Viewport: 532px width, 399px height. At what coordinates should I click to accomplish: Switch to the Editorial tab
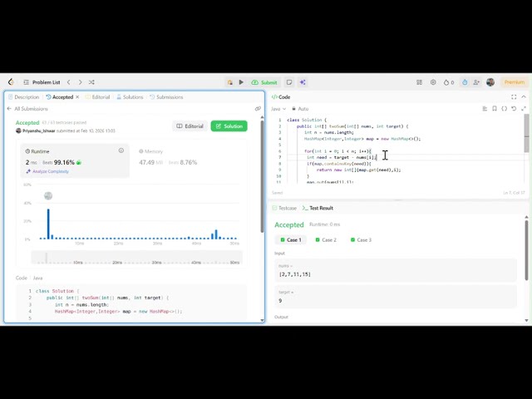[x=98, y=97]
